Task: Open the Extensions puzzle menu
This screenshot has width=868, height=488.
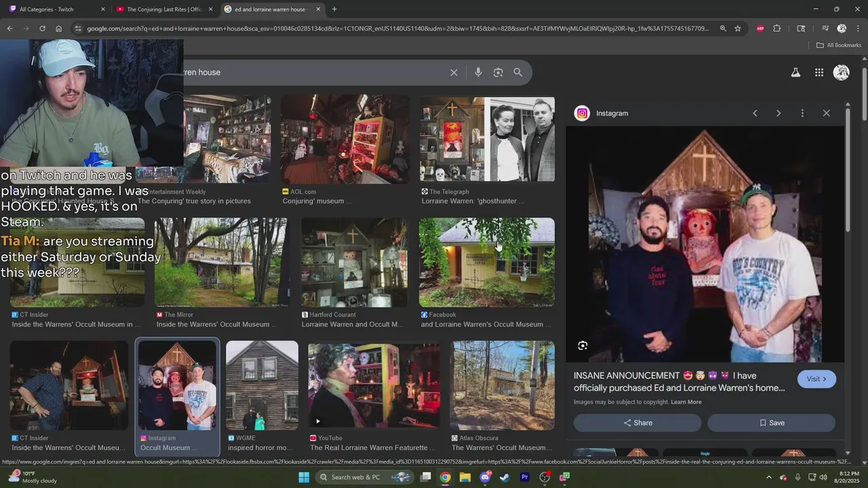Action: click(777, 28)
